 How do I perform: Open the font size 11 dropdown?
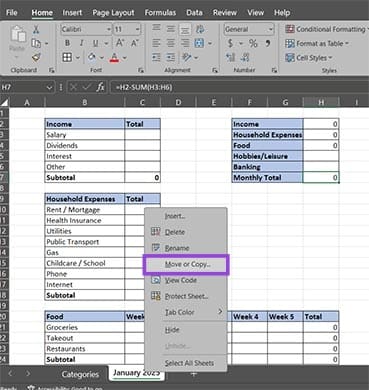click(x=137, y=30)
